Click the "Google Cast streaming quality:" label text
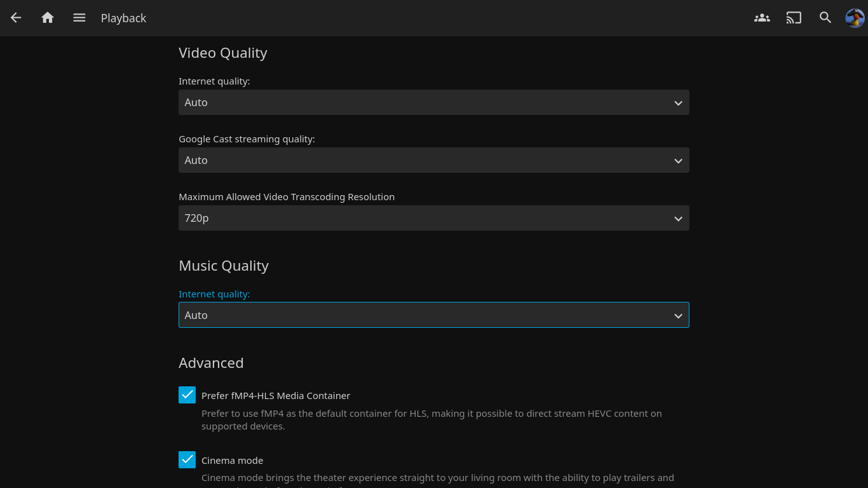The width and height of the screenshot is (868, 488). coord(247,139)
